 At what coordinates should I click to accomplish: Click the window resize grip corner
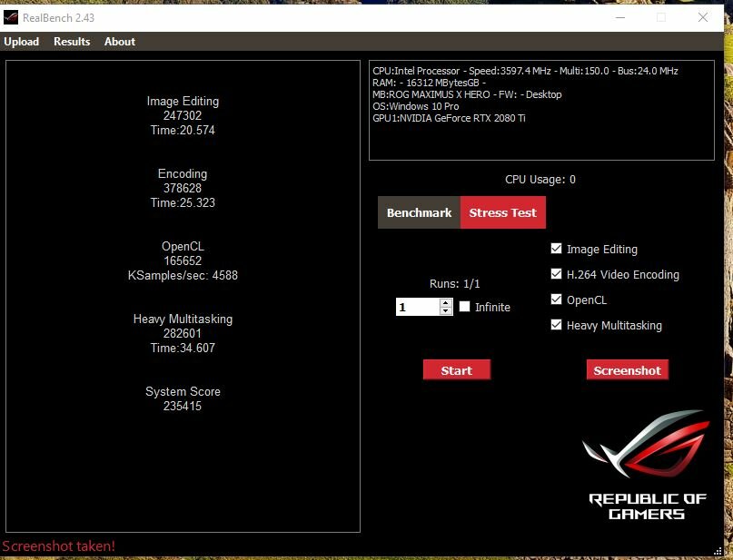(718, 552)
